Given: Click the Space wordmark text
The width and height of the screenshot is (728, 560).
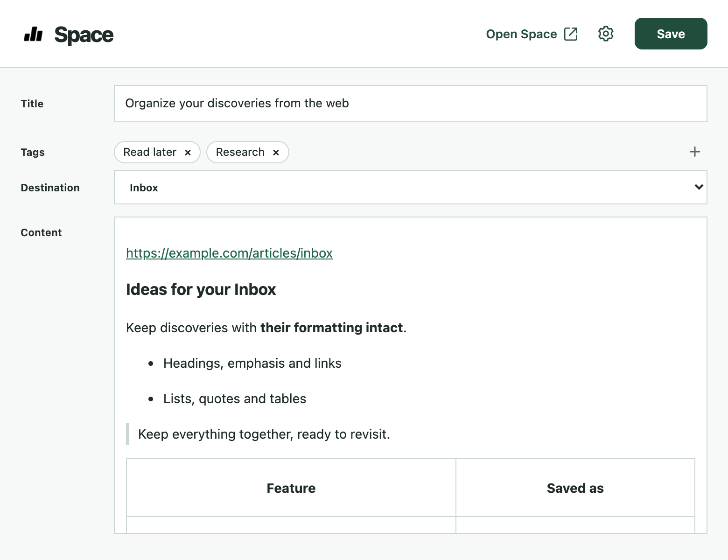Looking at the screenshot, I should pyautogui.click(x=84, y=35).
